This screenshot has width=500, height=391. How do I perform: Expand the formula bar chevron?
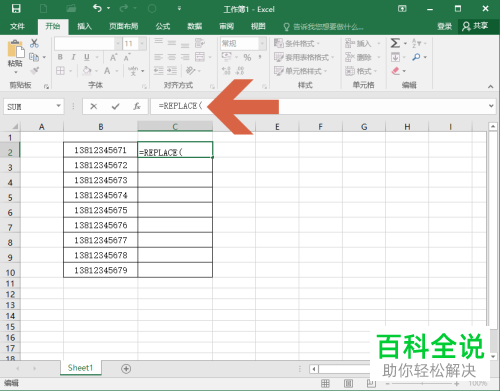491,106
